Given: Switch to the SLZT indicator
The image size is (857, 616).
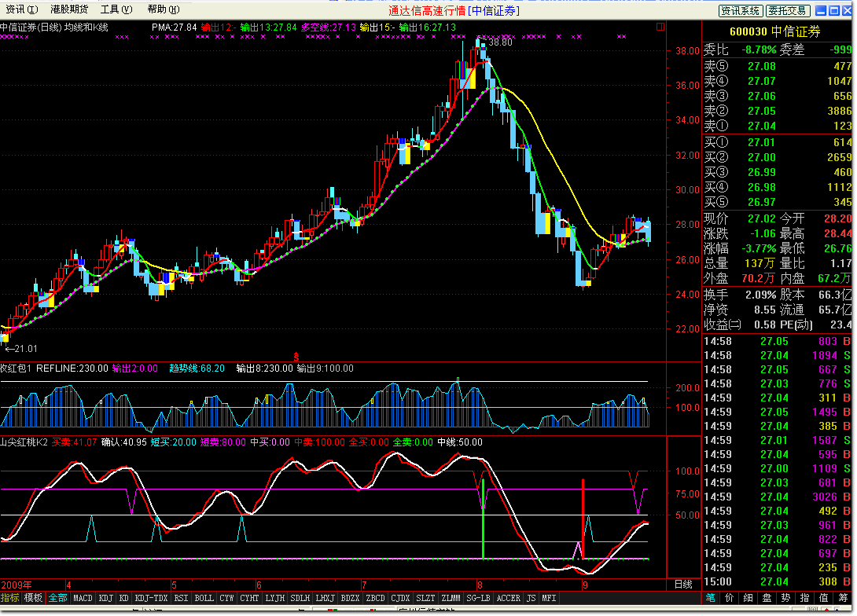Looking at the screenshot, I should [x=426, y=598].
